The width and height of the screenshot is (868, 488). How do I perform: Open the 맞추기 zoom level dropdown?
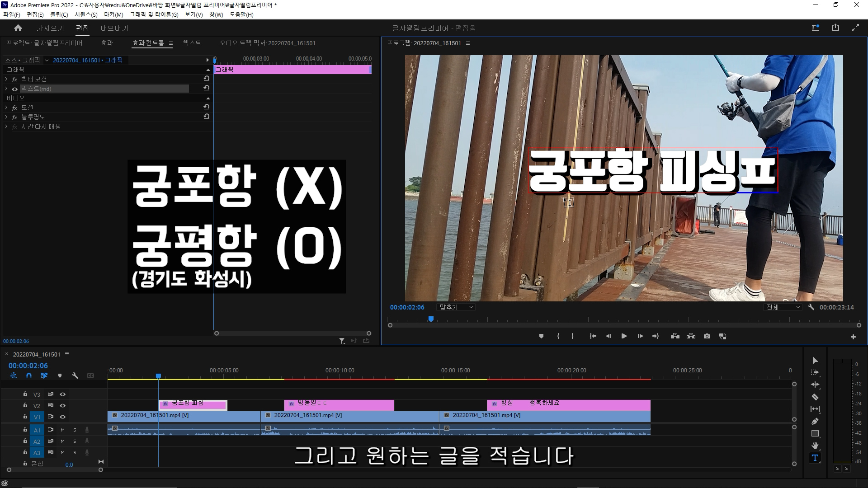(x=456, y=307)
